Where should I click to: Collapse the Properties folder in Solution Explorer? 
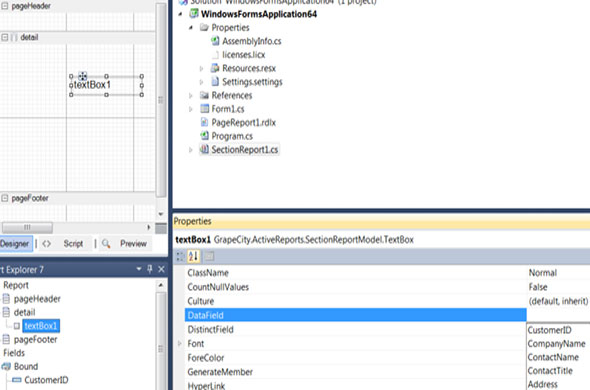(191, 28)
